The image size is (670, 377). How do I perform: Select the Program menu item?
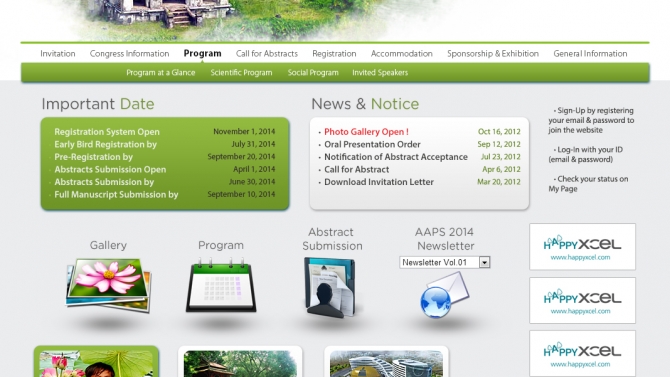tap(203, 53)
